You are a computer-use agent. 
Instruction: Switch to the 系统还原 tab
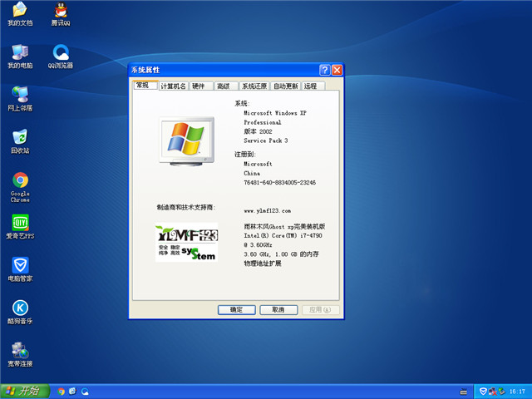point(254,86)
